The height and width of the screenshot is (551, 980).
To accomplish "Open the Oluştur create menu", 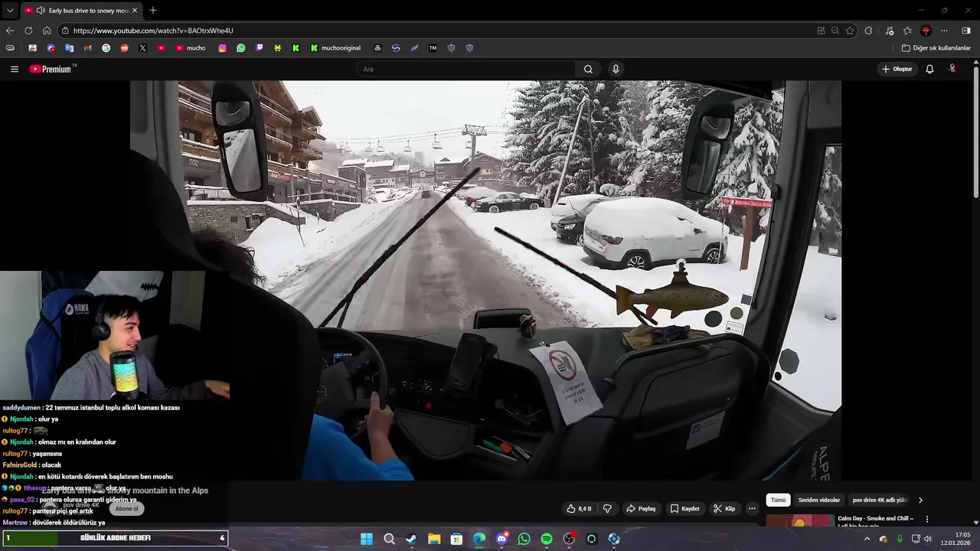I will point(897,69).
